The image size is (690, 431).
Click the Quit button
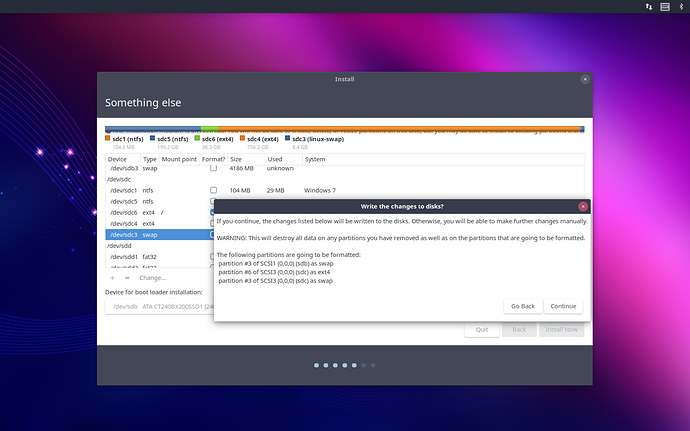(482, 329)
